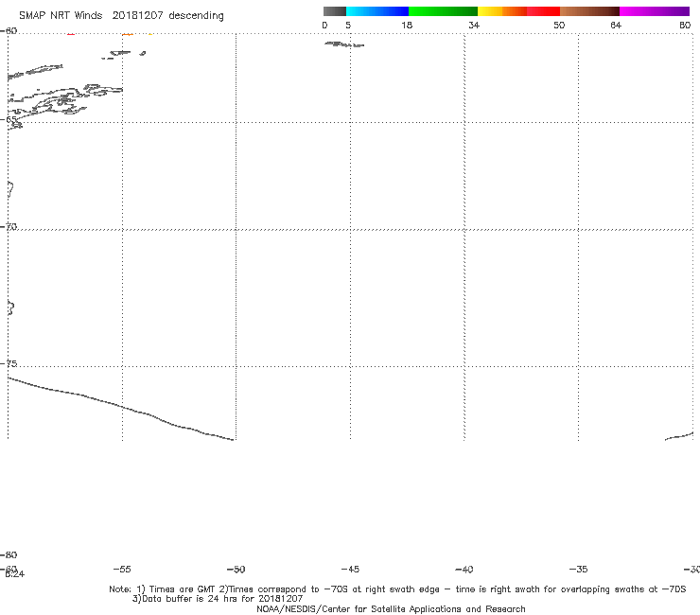Click the longitude label "-55"
Screen dimensions: 700x615
click(122, 569)
